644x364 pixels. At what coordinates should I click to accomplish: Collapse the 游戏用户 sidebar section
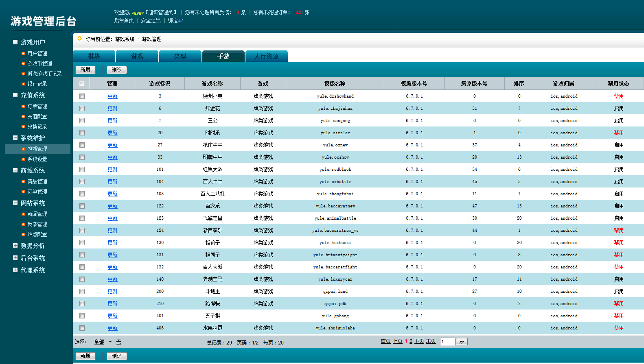(15, 42)
